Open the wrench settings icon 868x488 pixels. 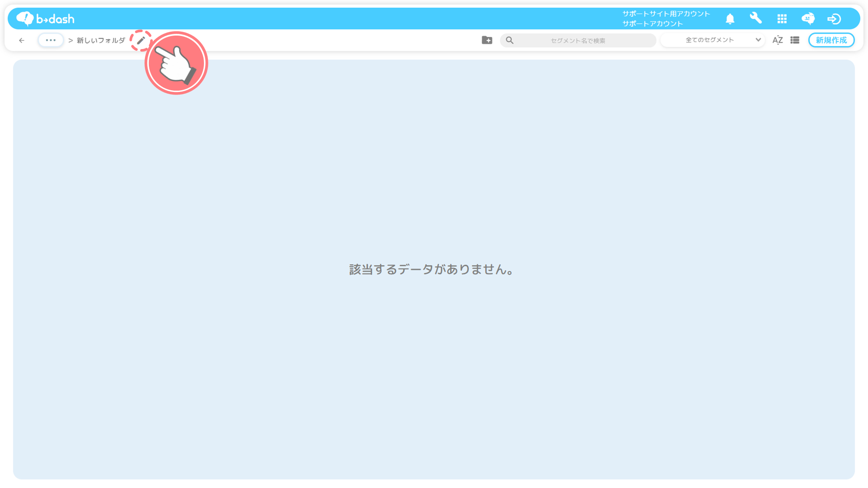point(756,18)
